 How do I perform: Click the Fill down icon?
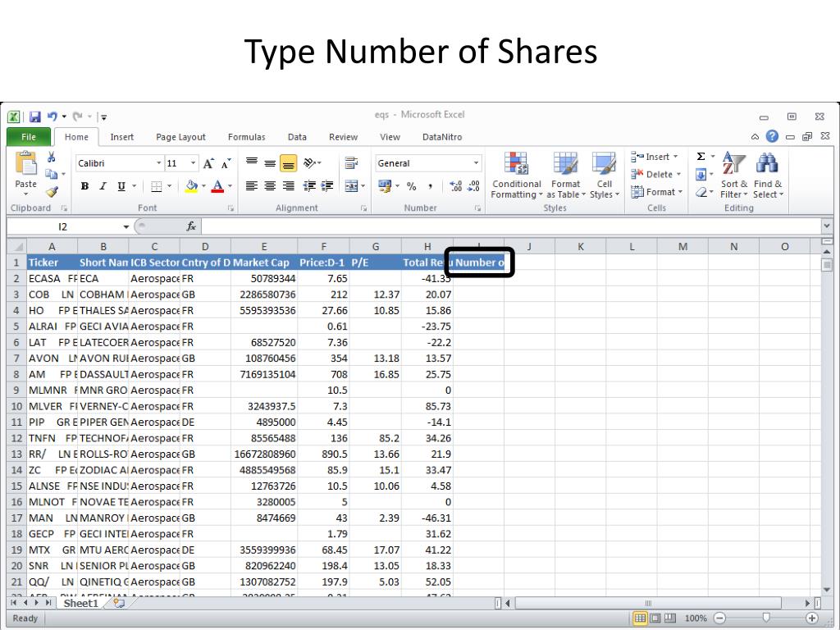click(701, 174)
